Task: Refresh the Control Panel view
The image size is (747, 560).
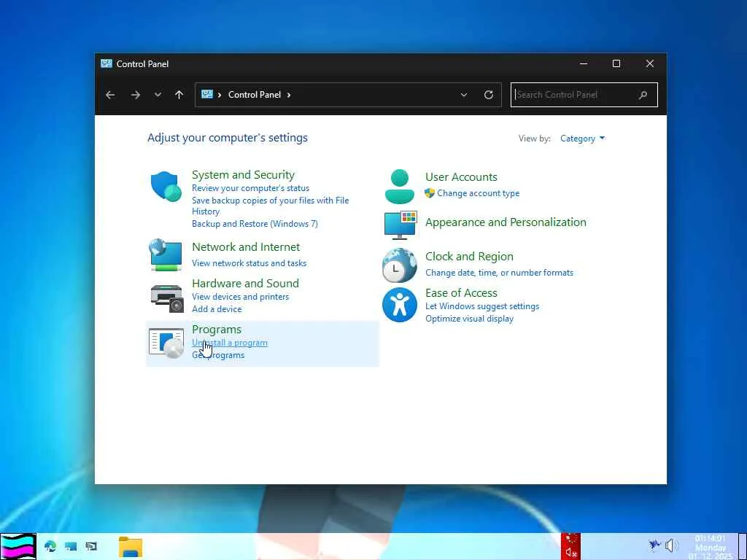Action: tap(488, 95)
